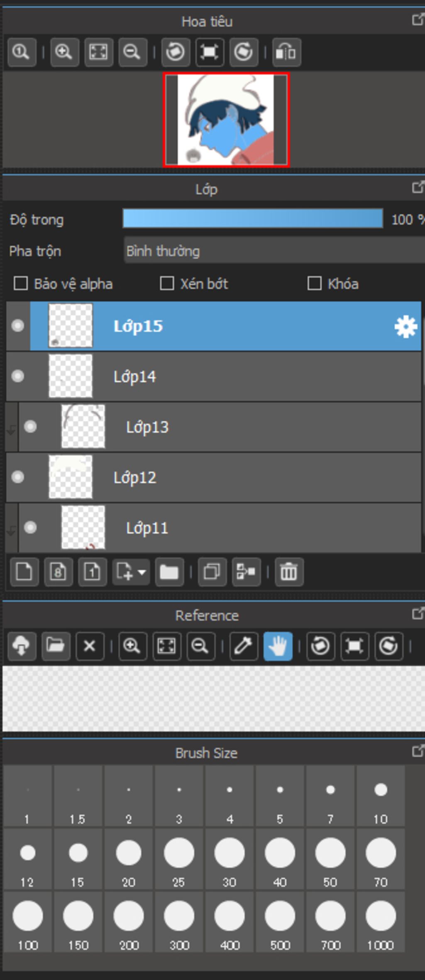Click the rotate left icon in Navigator

tap(175, 52)
